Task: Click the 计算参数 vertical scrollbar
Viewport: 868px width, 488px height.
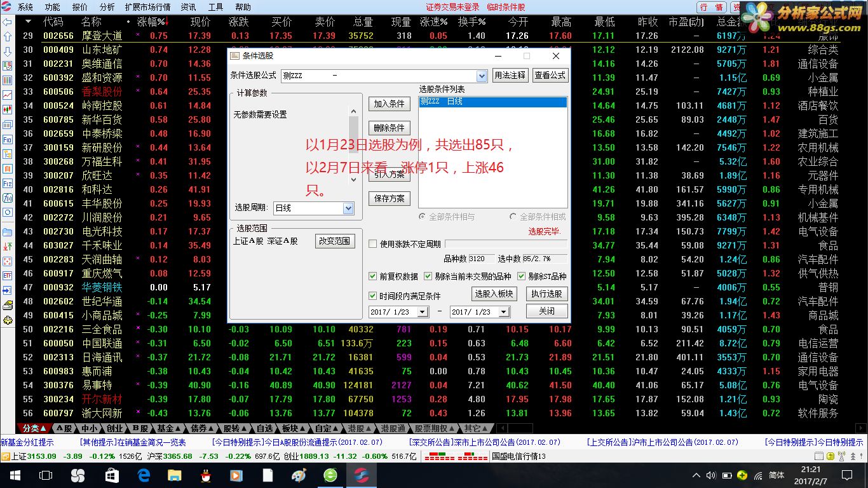Action: point(354,145)
